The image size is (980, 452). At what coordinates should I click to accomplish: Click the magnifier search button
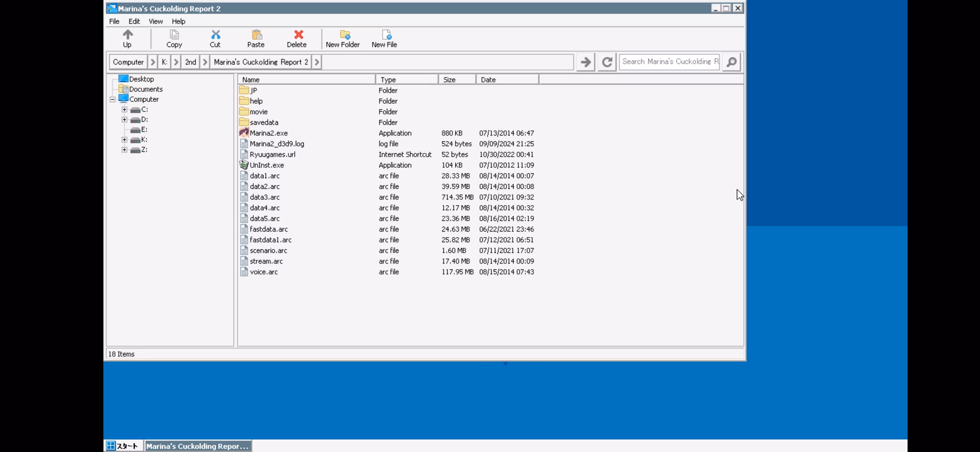[x=731, y=62]
